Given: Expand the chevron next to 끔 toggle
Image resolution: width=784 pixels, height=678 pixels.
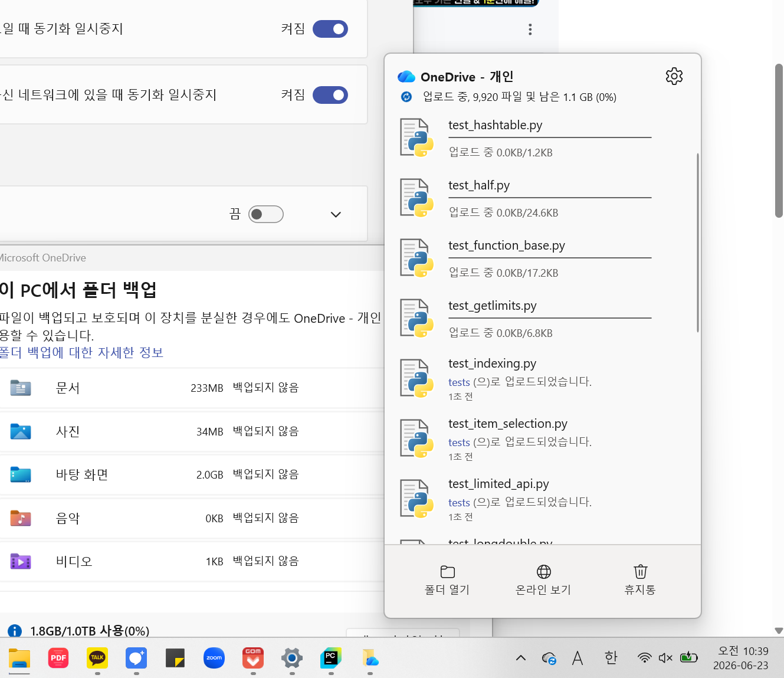Looking at the screenshot, I should 336,214.
